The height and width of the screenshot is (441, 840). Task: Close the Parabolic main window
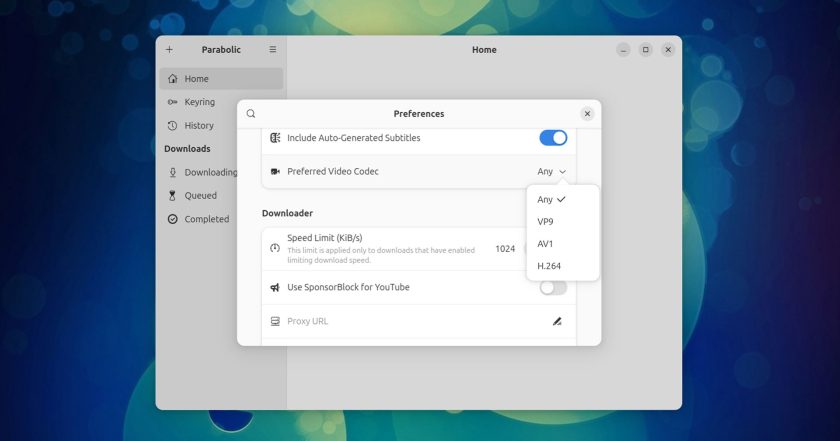[668, 50]
